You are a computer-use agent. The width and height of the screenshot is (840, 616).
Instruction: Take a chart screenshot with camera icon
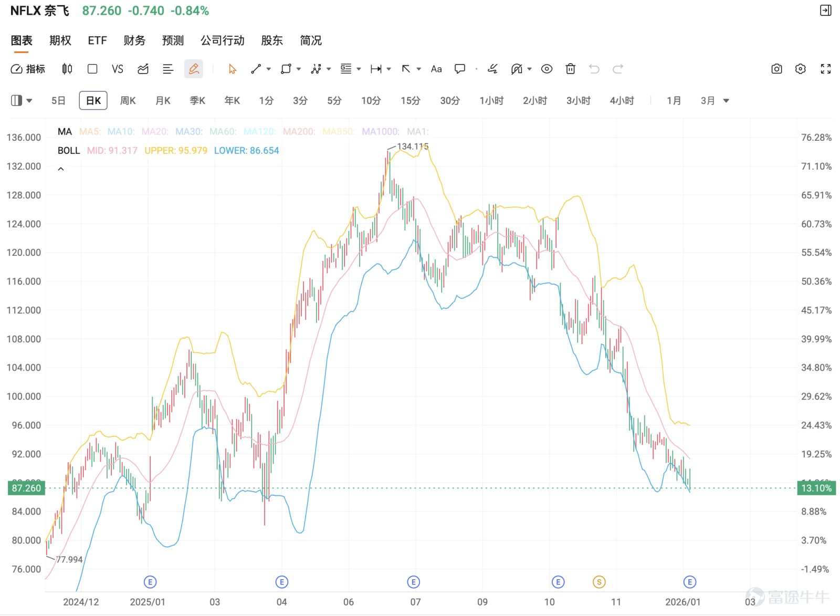(x=776, y=69)
